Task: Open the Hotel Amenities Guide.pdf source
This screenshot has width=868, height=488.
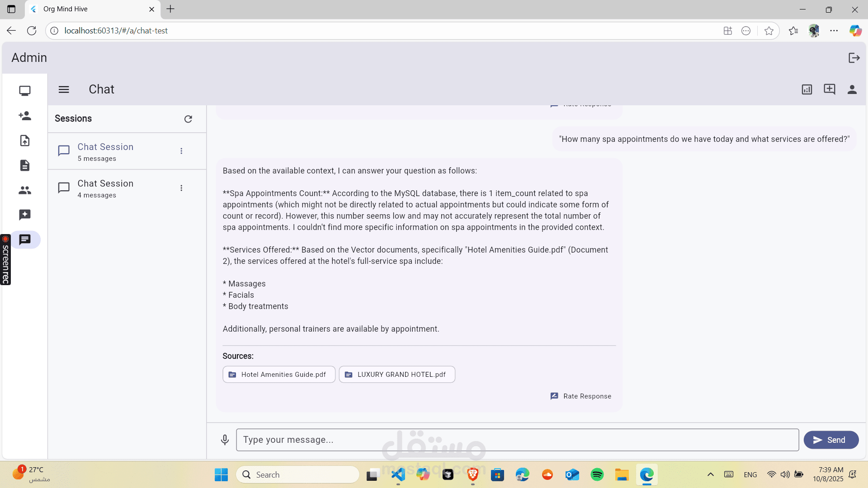Action: click(x=278, y=375)
